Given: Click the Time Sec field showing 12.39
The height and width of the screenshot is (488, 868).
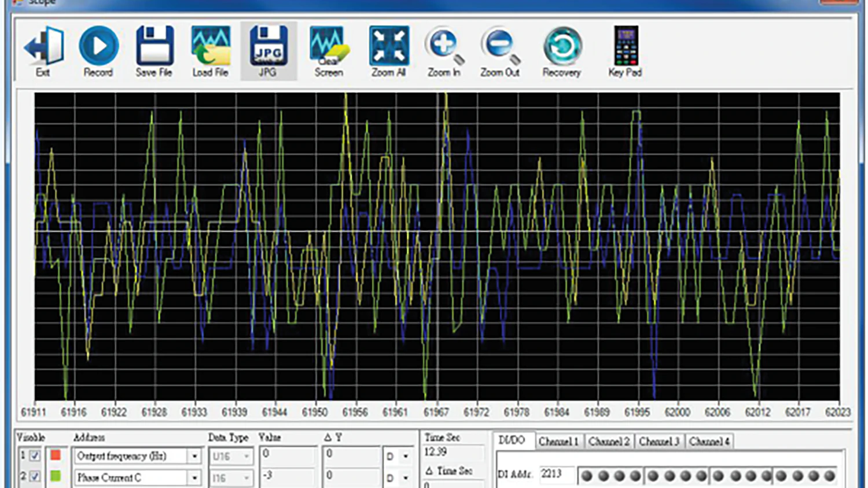Looking at the screenshot, I should pos(453,453).
